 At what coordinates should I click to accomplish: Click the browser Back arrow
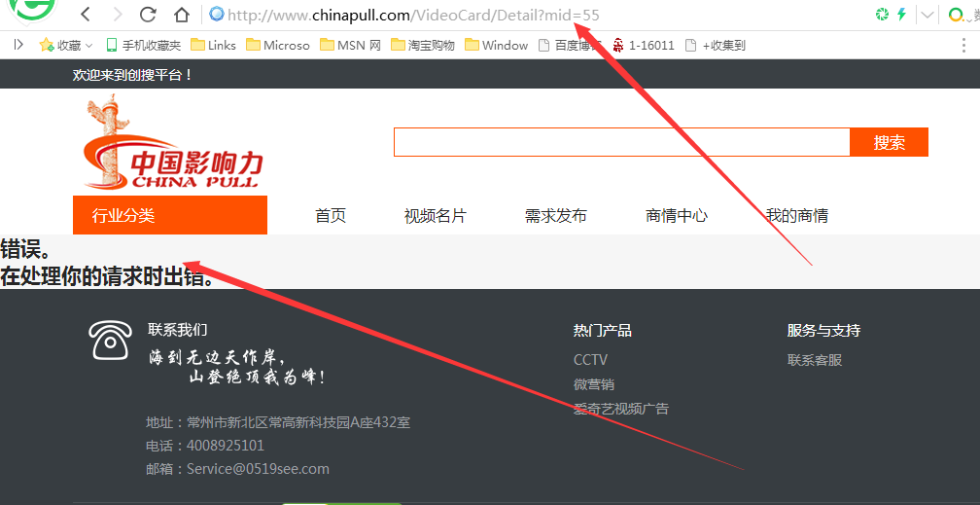[87, 14]
